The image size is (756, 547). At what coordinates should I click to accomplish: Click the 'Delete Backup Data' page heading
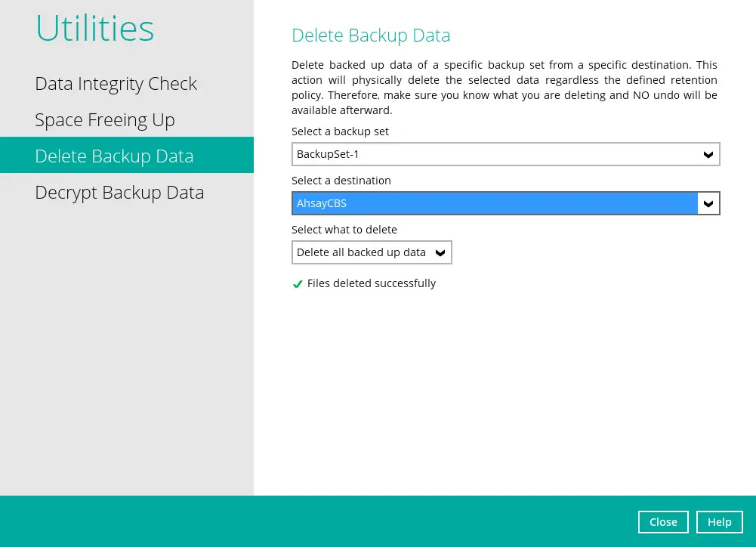371,36
